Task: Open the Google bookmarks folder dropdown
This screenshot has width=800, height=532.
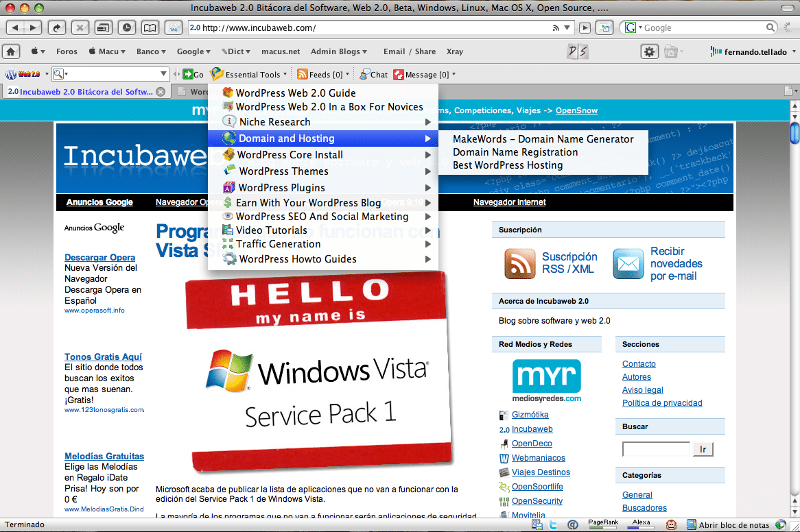Action: [x=193, y=51]
